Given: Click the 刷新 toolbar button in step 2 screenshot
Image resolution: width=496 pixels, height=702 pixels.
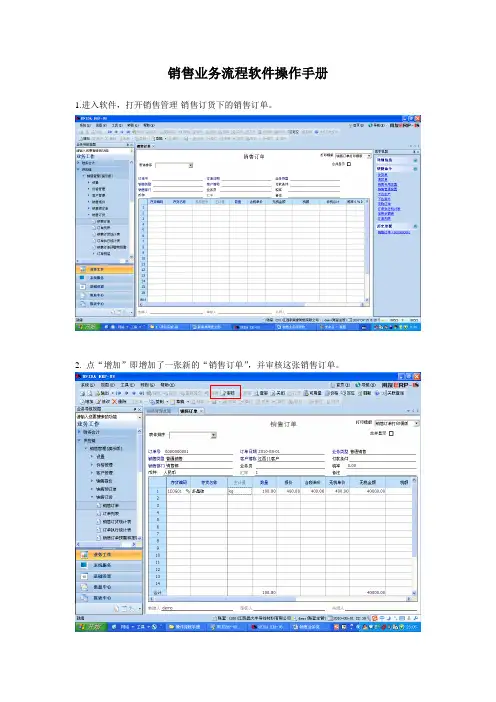Looking at the screenshot, I should (x=365, y=393).
